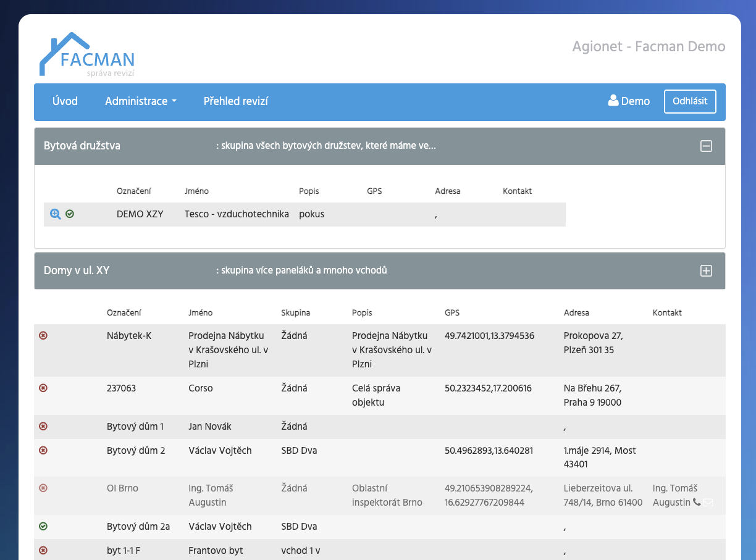Click the green check icon beside DEMO XZY
Screen dimensions: 756x560
70,214
